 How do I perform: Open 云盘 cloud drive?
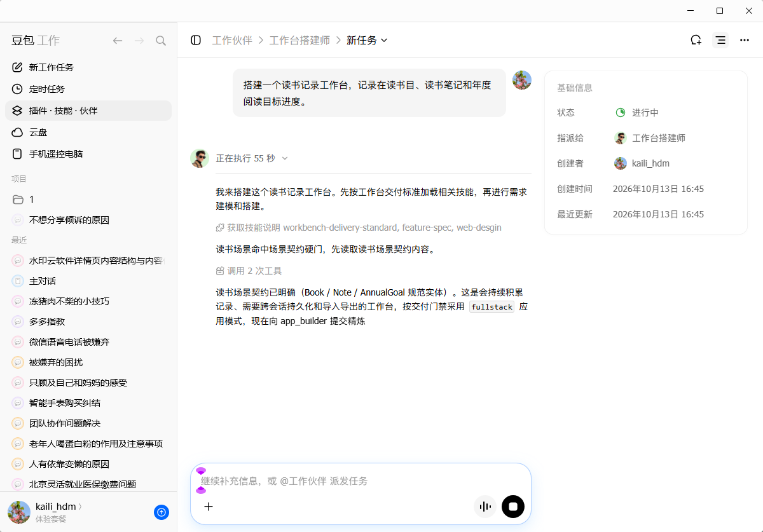[x=88, y=132]
